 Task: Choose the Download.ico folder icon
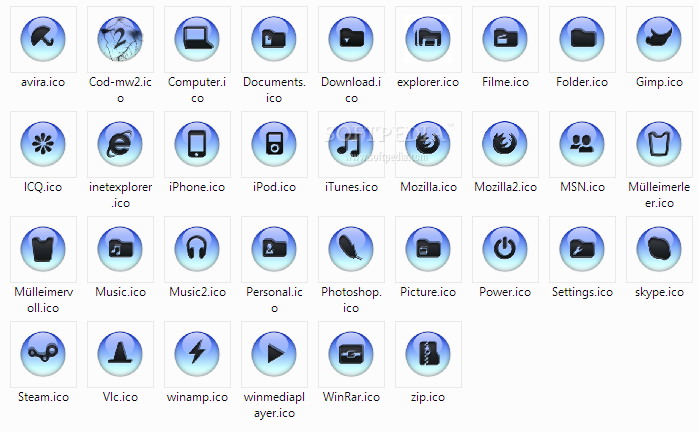pos(351,39)
